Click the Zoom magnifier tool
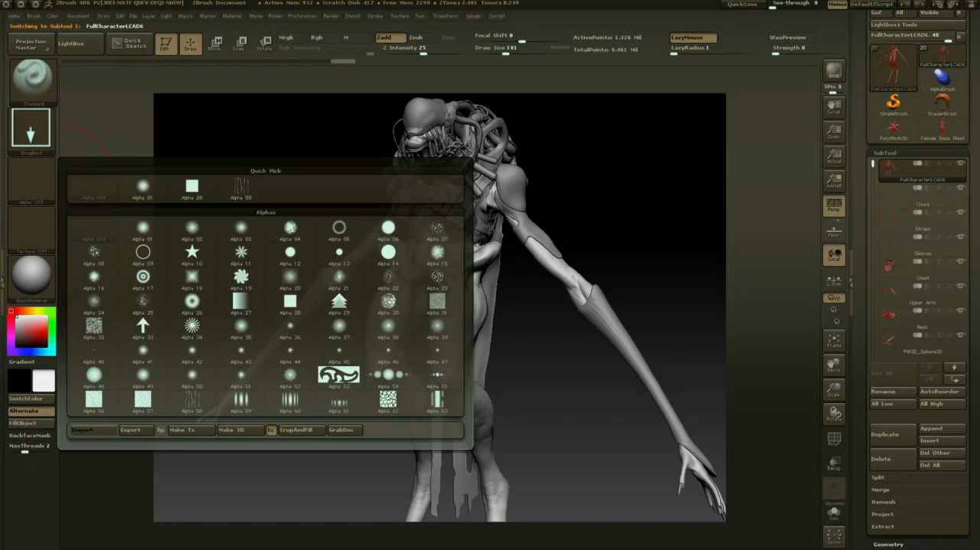The height and width of the screenshot is (550, 980). pos(834,131)
